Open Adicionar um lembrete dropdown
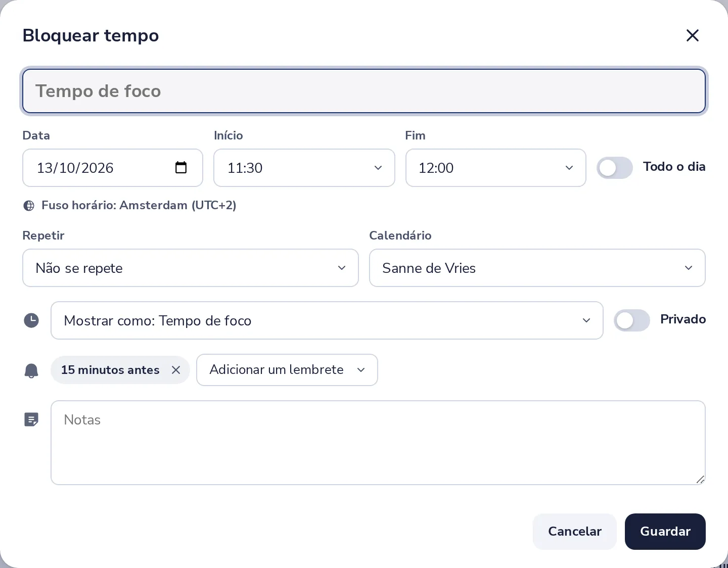 pos(287,370)
